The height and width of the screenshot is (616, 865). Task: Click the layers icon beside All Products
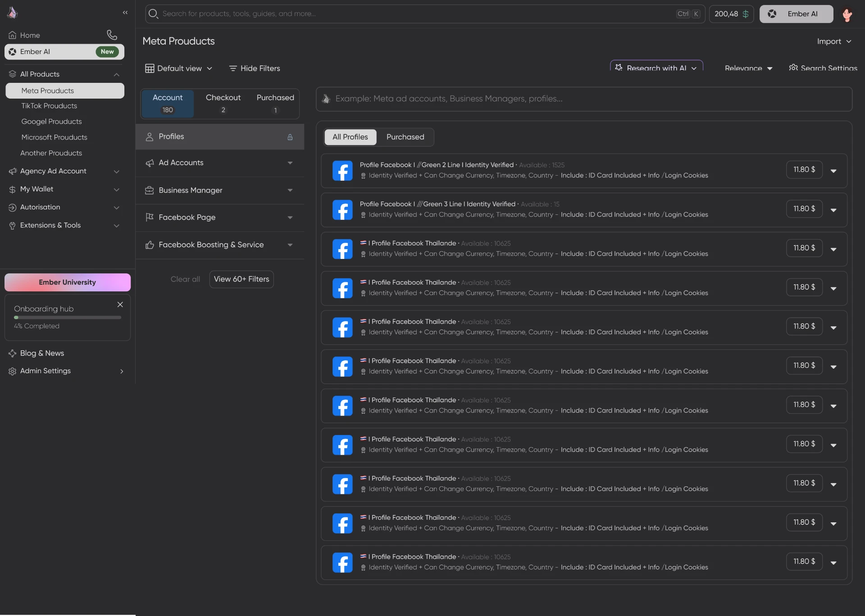12,74
